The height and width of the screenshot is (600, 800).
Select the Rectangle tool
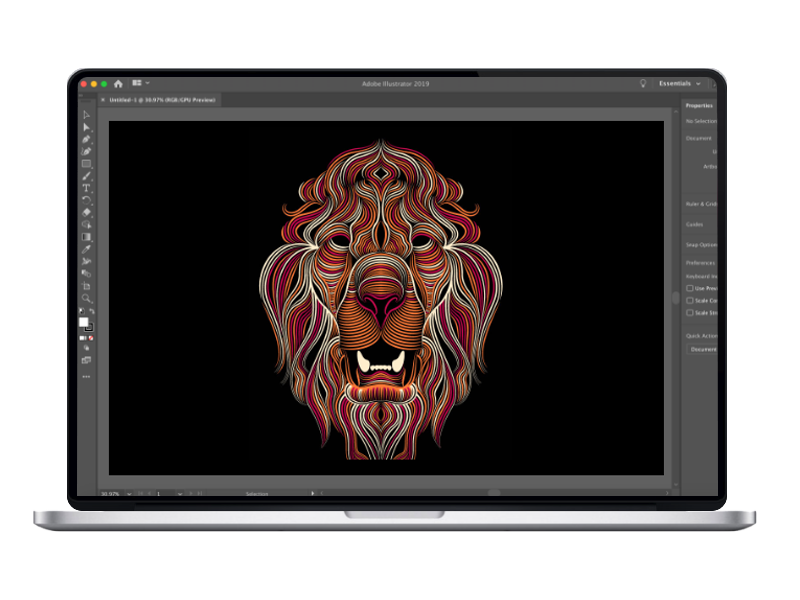click(86, 164)
